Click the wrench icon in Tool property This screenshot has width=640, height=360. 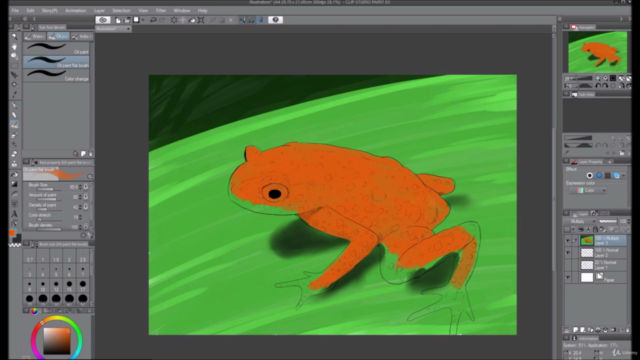(x=91, y=236)
